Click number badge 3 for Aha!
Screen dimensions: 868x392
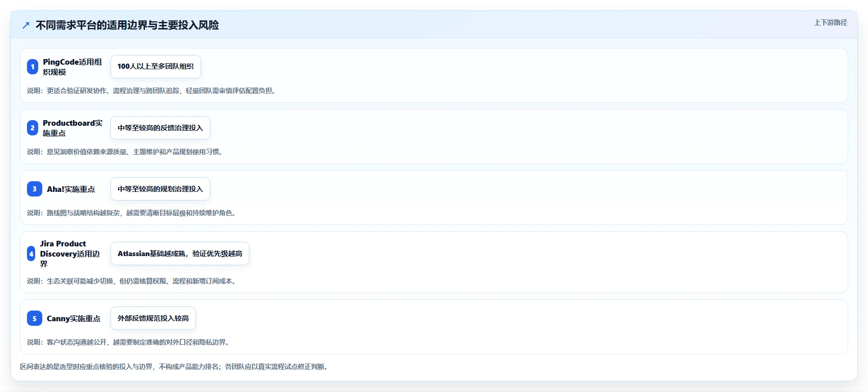tap(35, 189)
